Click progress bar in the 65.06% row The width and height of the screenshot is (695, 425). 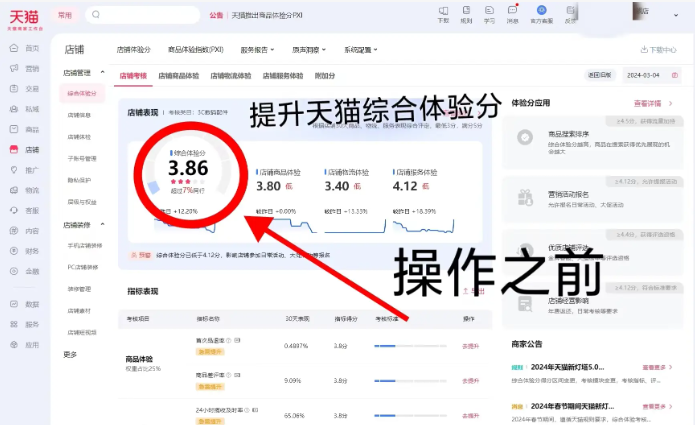(x=410, y=416)
